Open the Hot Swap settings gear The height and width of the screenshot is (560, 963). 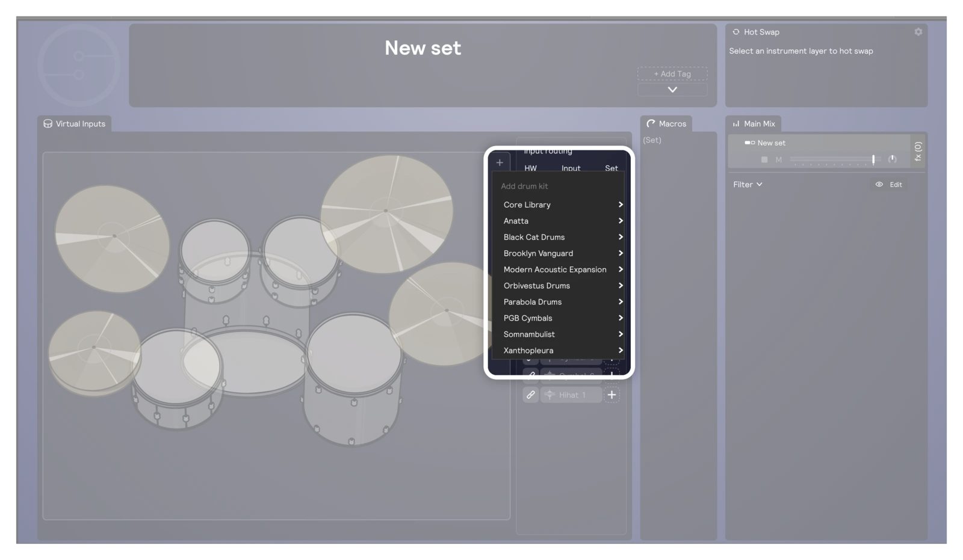918,32
